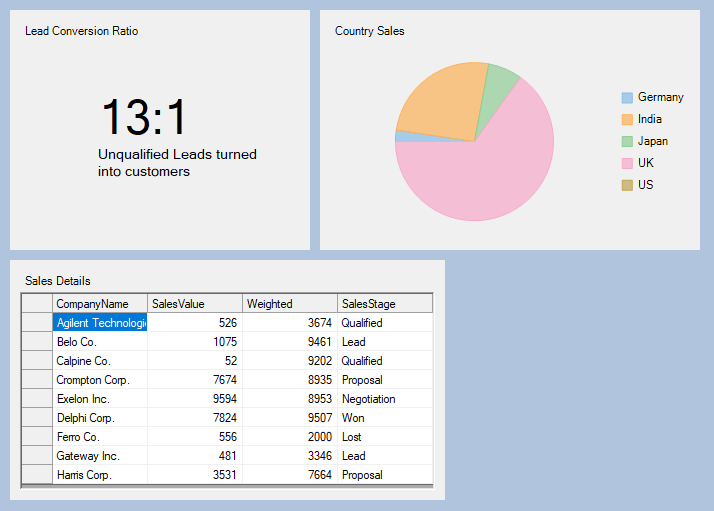The image size is (714, 511).
Task: Click the Weighted column header
Action: [289, 304]
